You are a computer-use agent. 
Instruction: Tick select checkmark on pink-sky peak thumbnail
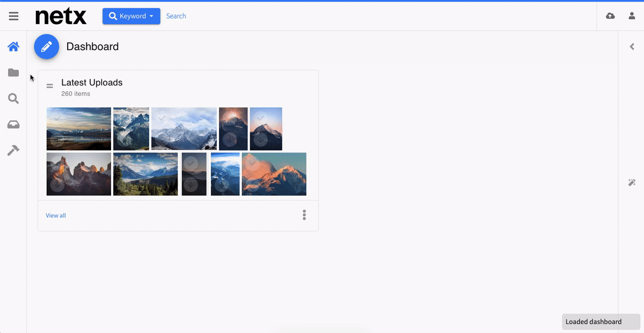coord(260,118)
